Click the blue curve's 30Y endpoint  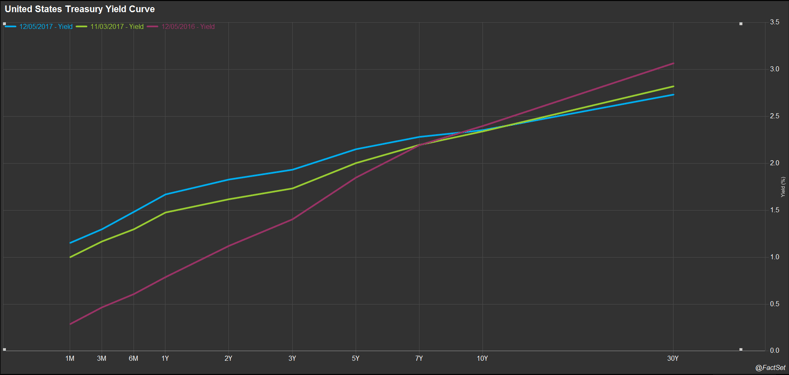click(673, 94)
